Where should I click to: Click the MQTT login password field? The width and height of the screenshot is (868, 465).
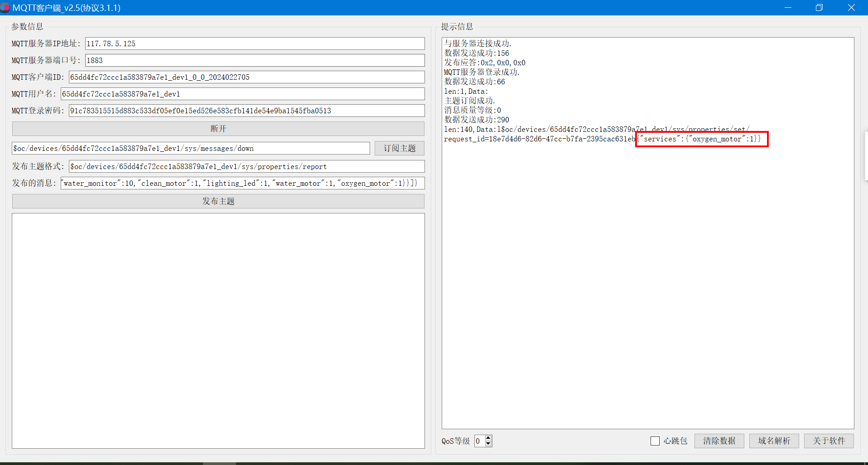[247, 111]
